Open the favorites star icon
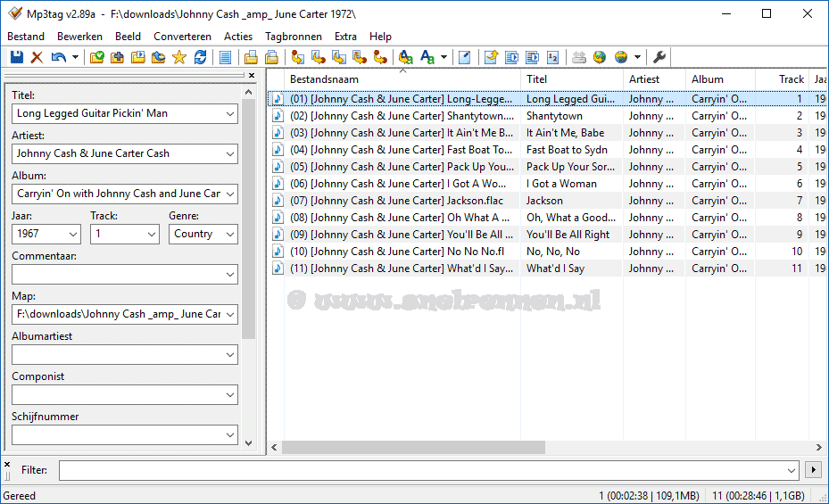Viewport: 829px width, 504px height. tap(179, 57)
